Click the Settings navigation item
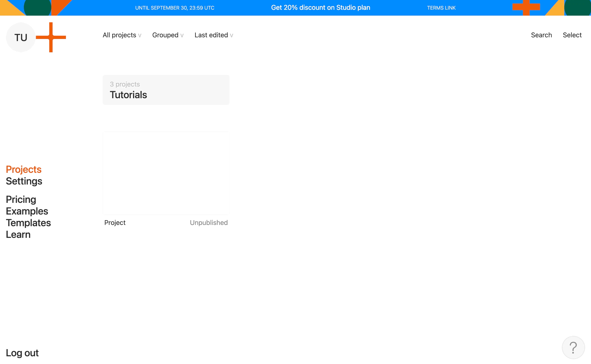This screenshot has width=591, height=364. (24, 181)
